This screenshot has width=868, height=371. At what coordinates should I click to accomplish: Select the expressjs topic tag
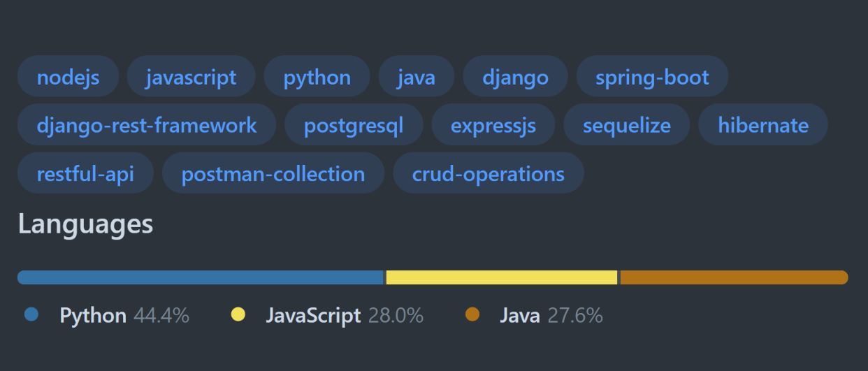pyautogui.click(x=493, y=125)
